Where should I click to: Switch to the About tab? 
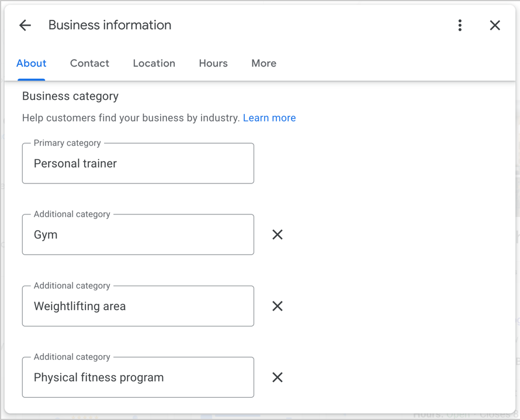point(32,63)
